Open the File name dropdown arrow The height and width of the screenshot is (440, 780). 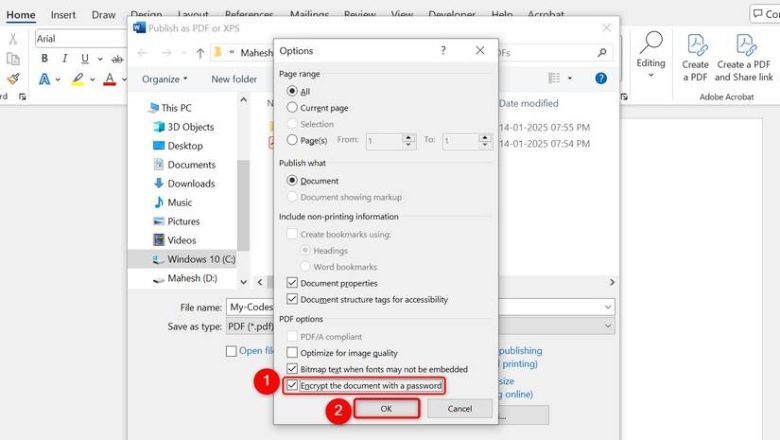pyautogui.click(x=608, y=307)
